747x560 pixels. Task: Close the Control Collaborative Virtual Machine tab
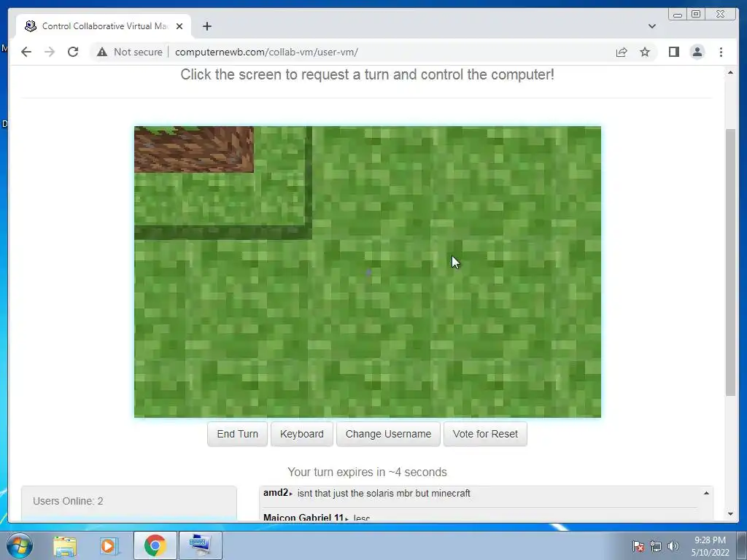point(179,26)
